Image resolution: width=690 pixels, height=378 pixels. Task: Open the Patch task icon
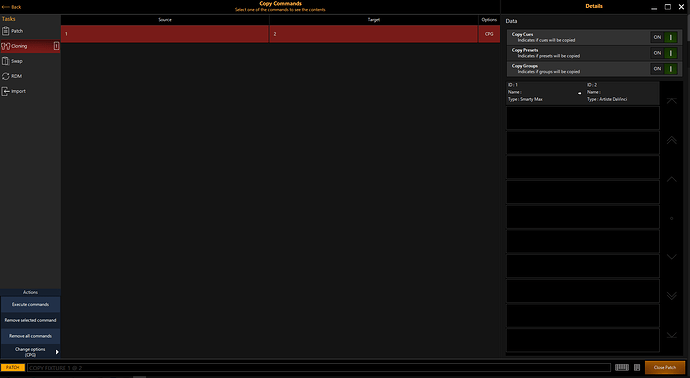coord(6,31)
